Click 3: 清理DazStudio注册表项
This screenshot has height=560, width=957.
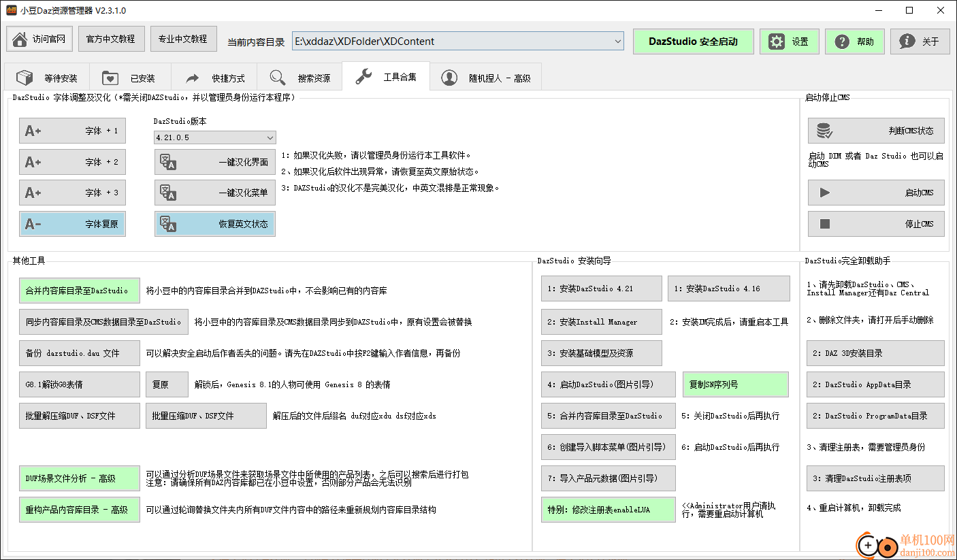876,478
